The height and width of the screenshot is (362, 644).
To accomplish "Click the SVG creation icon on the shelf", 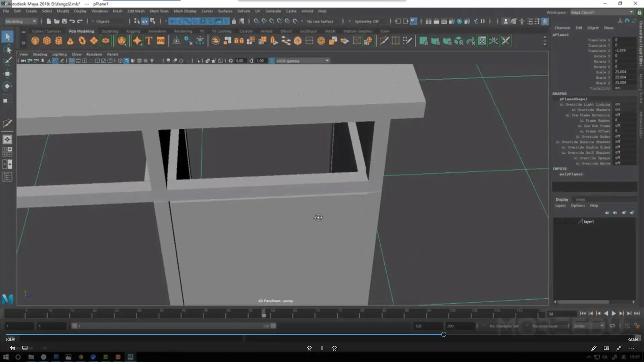I will click(161, 41).
